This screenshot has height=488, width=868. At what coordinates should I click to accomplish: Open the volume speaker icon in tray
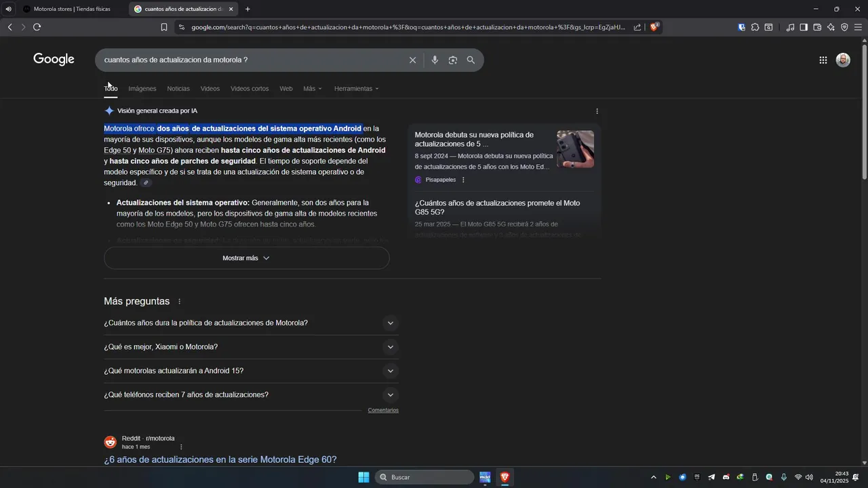809,477
